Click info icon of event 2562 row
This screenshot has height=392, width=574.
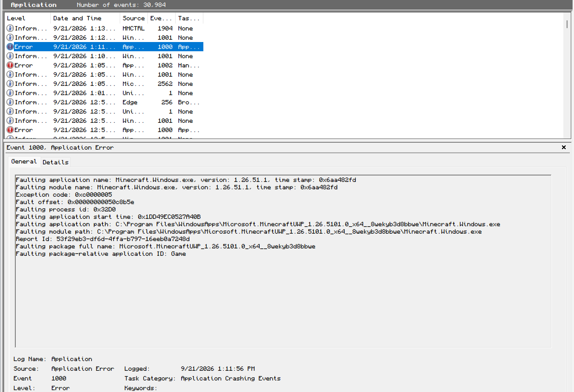(10, 84)
